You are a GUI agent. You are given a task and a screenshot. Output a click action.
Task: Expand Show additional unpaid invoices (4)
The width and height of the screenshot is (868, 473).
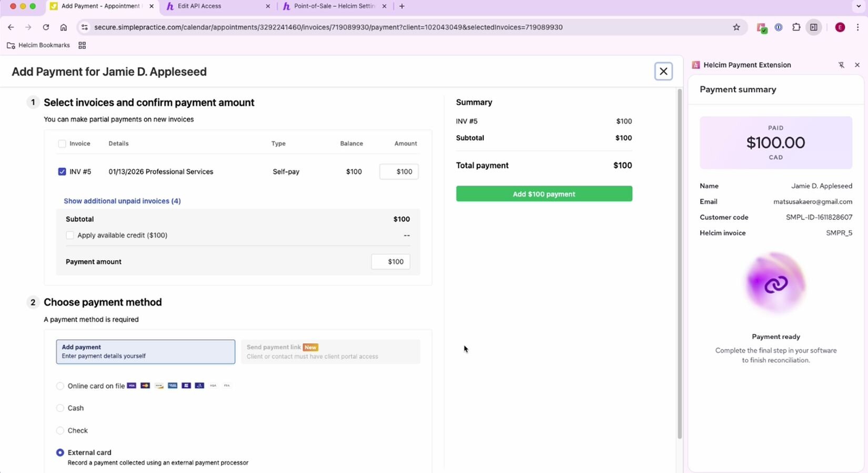click(122, 201)
